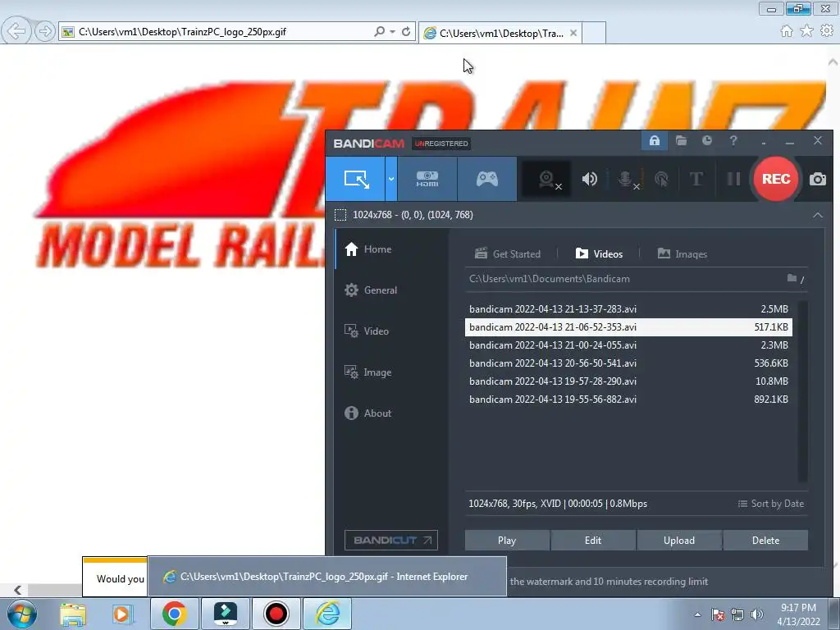Open Internet Explorer tools gear

pyautogui.click(x=827, y=31)
